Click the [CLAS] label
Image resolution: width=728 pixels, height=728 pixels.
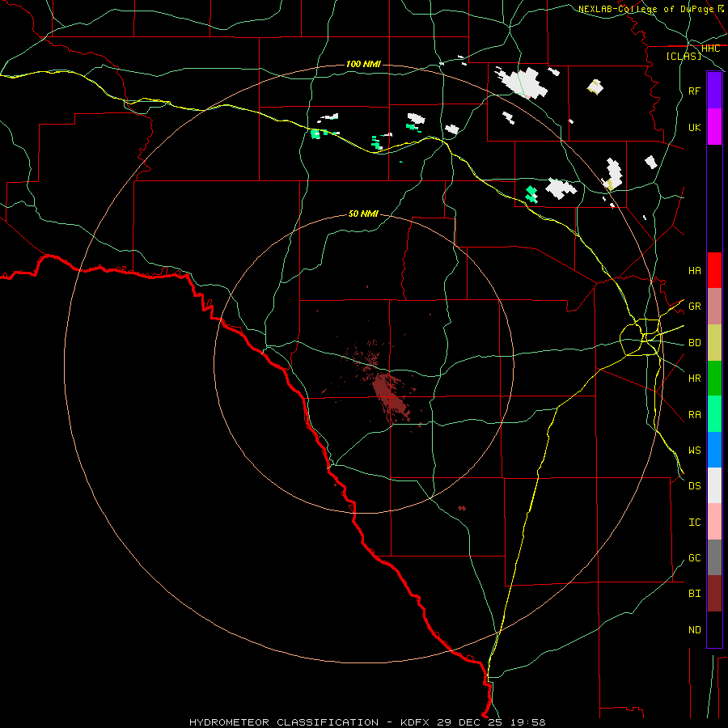click(684, 56)
